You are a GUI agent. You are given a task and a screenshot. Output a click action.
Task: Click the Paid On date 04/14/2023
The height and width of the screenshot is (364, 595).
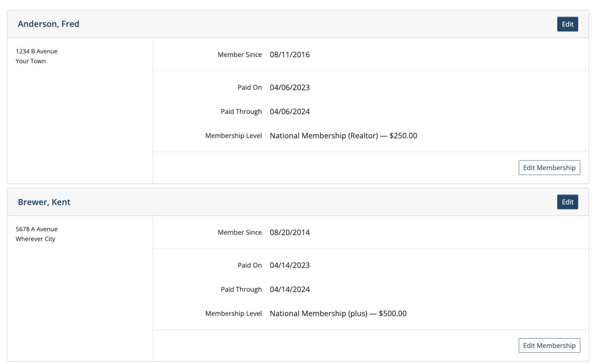[289, 265]
